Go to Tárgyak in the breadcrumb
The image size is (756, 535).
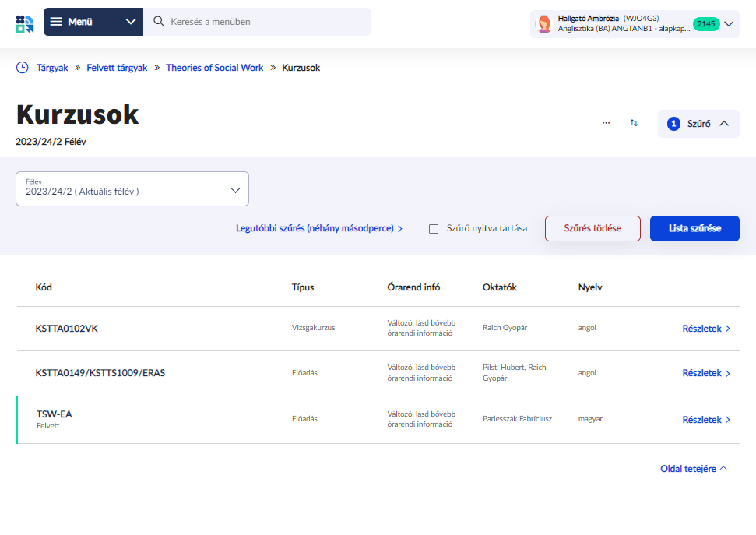coord(52,68)
